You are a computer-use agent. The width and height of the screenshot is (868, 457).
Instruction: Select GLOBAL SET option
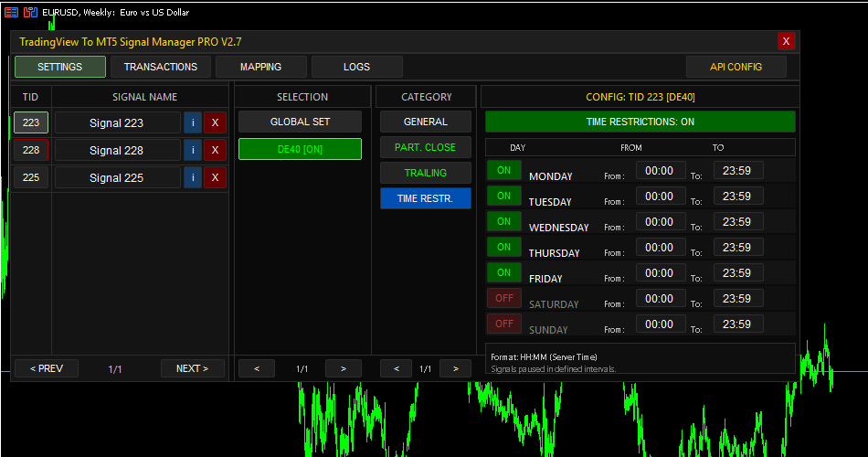[300, 122]
